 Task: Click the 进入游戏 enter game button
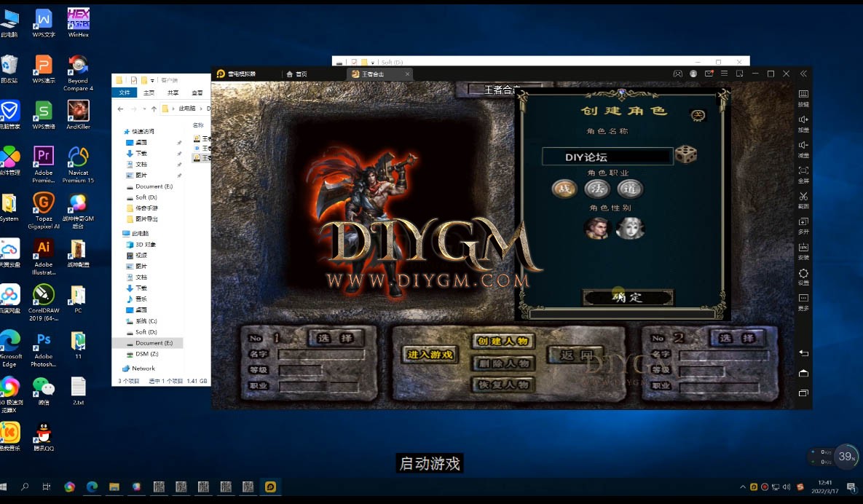430,355
